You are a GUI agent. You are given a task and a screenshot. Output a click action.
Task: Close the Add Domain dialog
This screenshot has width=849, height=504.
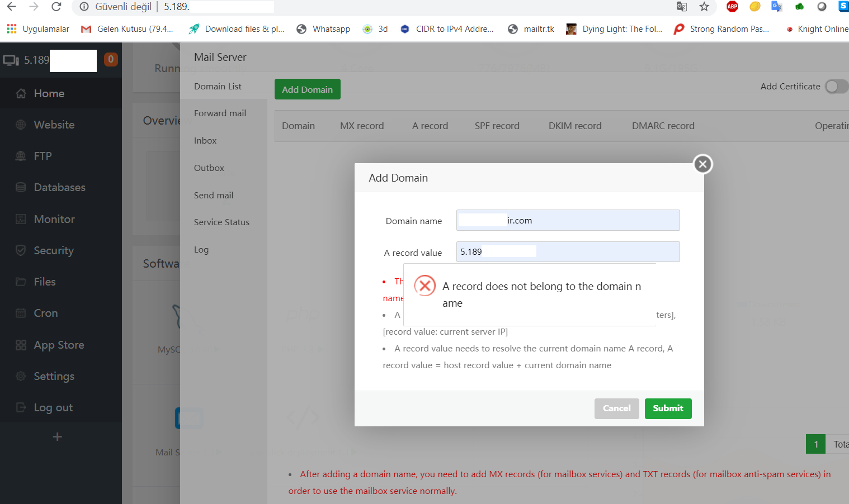(703, 164)
